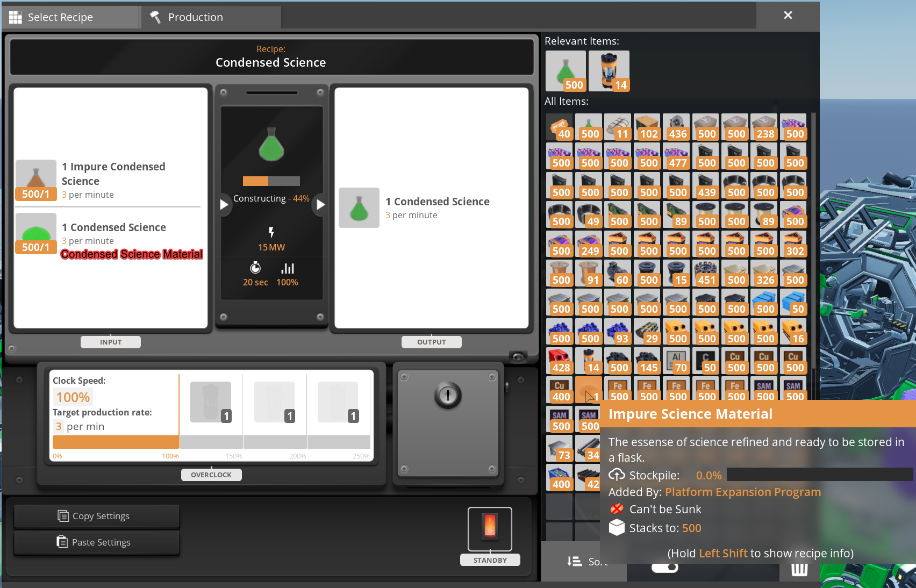Viewport: 916px width, 588px height.
Task: Click the orange section of the overclock bar
Action: pyautogui.click(x=116, y=442)
